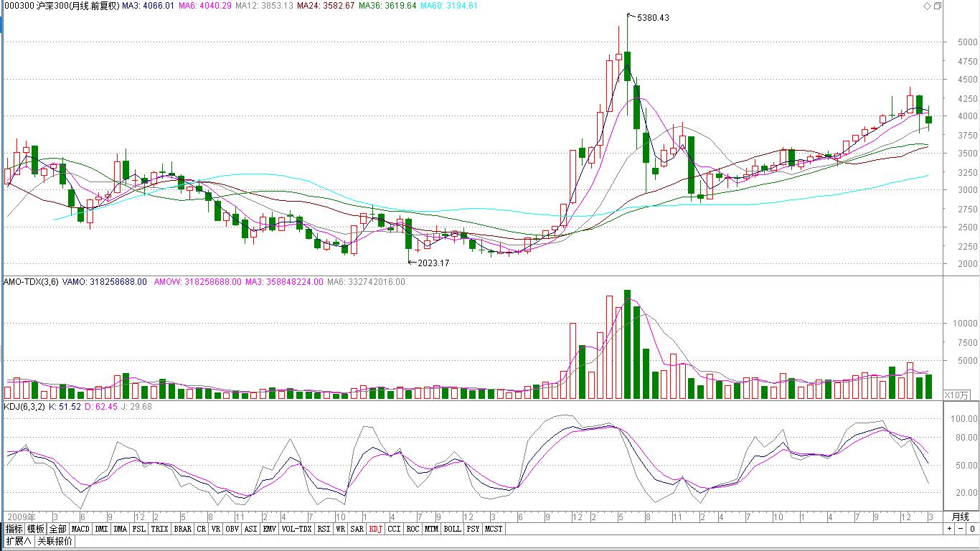Switch indicator to VR
The image size is (980, 551).
click(x=216, y=529)
